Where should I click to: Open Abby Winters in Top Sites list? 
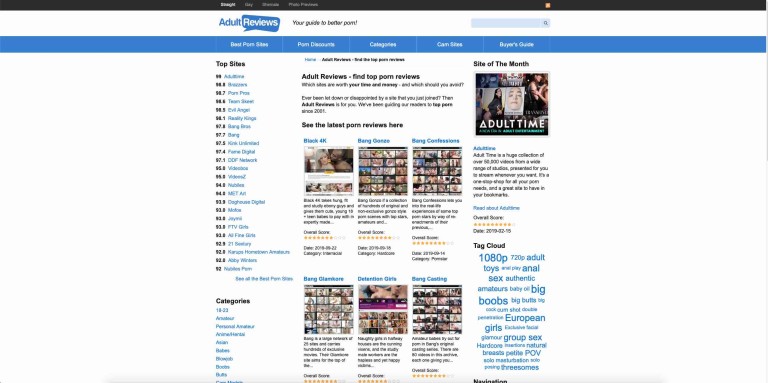click(x=242, y=260)
